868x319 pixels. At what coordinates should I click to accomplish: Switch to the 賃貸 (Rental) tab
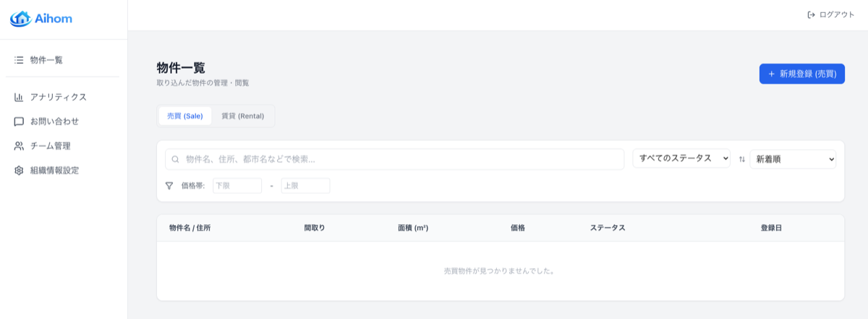(x=242, y=116)
